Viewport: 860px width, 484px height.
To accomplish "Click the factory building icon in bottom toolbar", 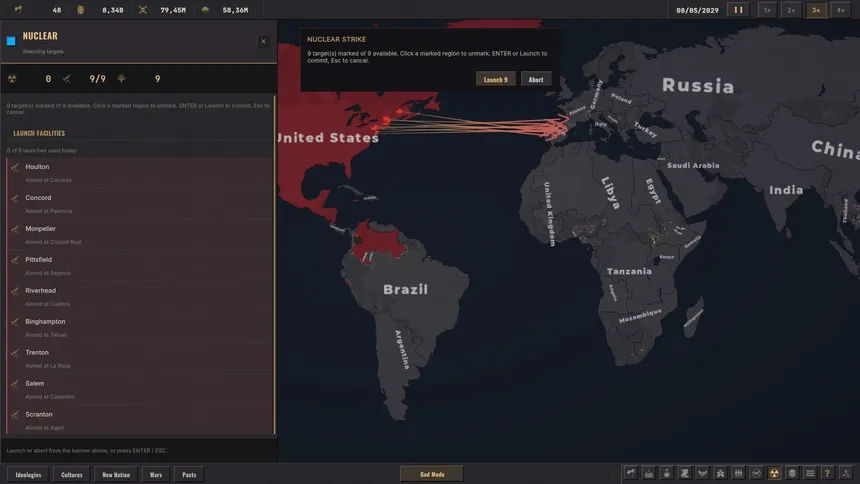I will pos(649,473).
